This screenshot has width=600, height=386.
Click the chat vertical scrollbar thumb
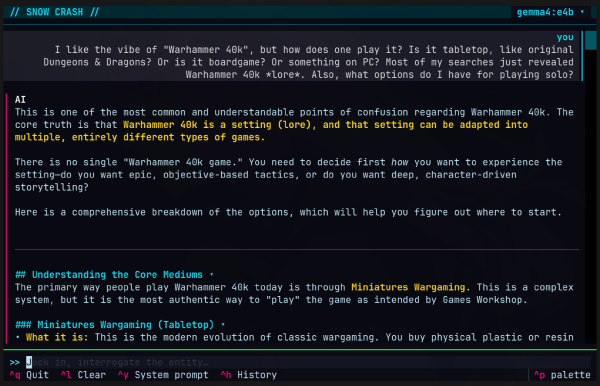[591, 41]
